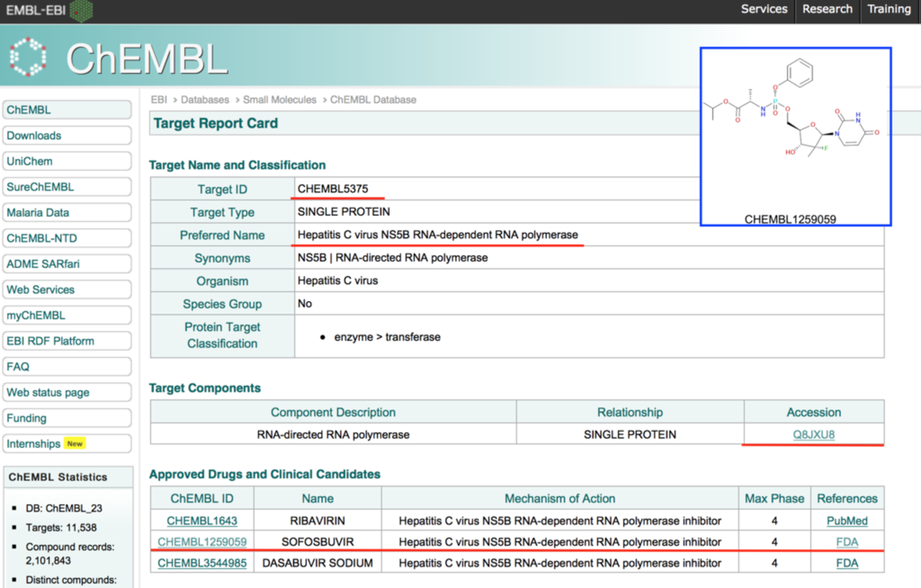Open FDA reference for sofosbuvir

[847, 542]
